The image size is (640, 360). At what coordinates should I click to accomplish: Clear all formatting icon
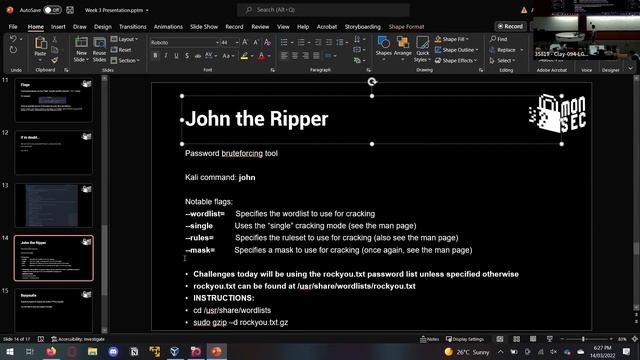[267, 42]
